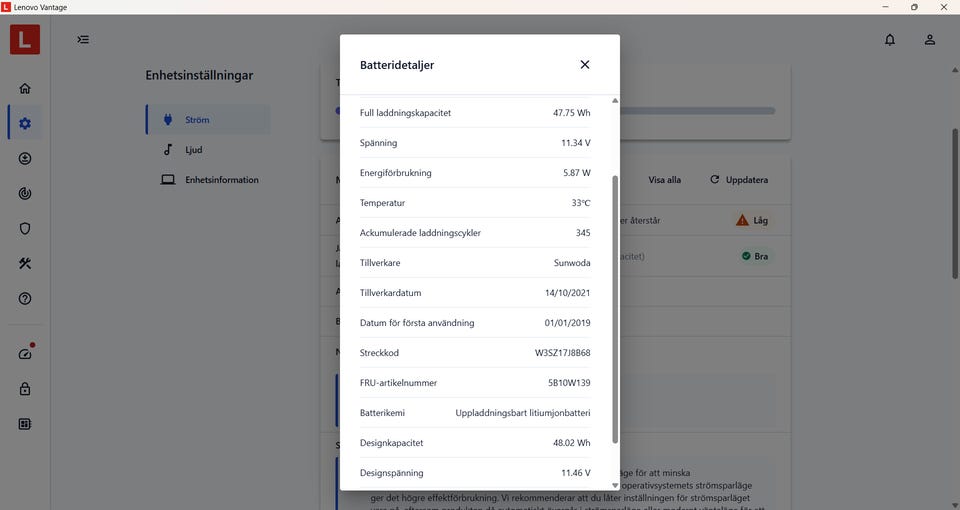Close the Batteridetaljer dialog
960x510 pixels.
(585, 65)
